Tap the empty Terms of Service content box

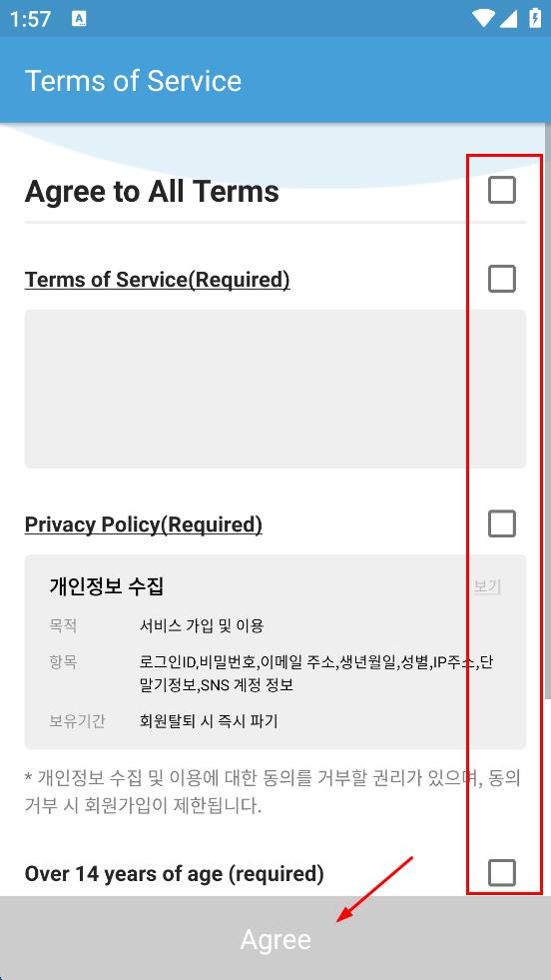[x=275, y=389]
